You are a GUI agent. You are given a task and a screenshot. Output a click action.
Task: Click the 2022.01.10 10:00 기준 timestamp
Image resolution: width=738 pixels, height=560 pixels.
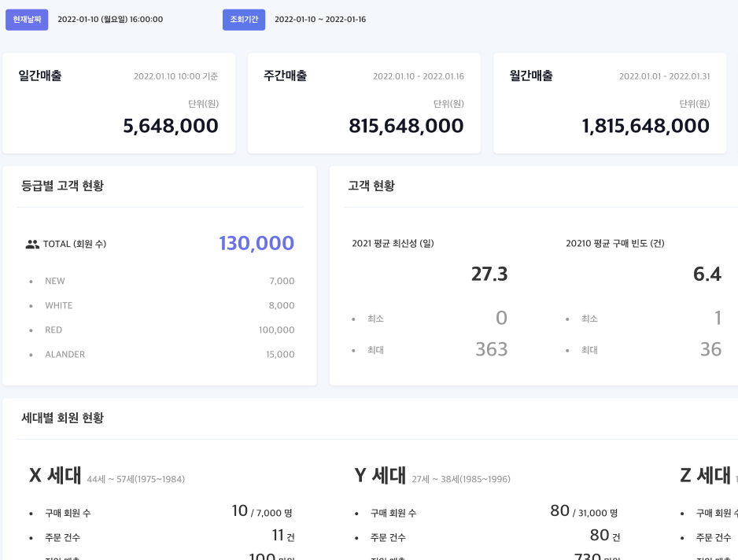tap(175, 76)
